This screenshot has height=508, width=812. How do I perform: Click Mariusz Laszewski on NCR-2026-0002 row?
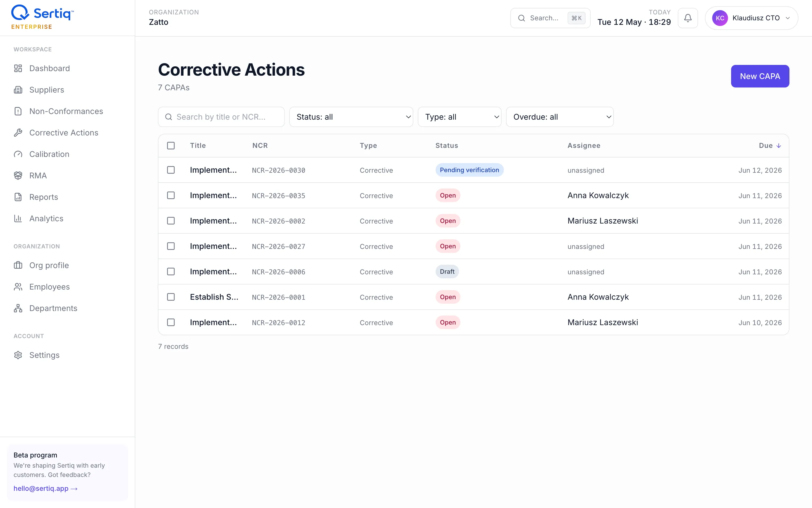603,221
